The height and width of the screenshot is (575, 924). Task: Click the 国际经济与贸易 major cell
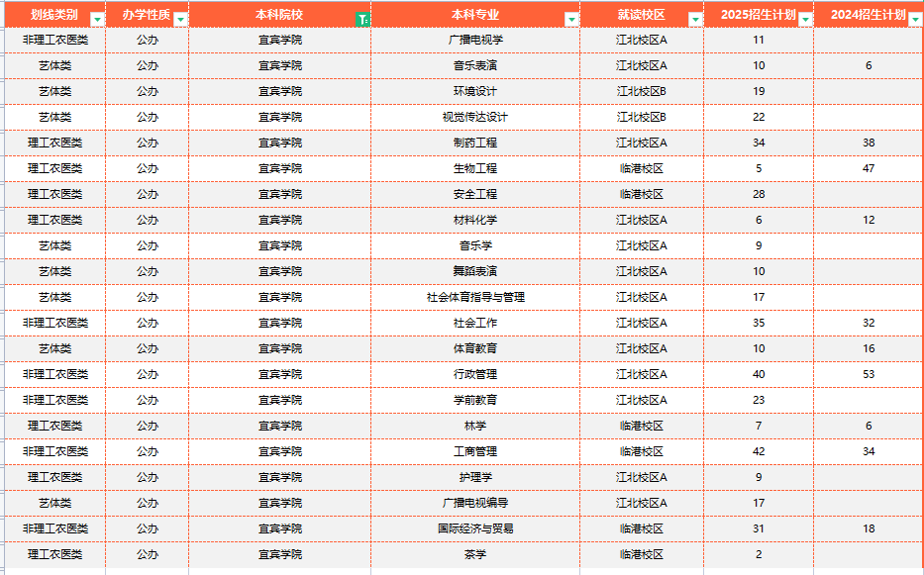coord(475,529)
